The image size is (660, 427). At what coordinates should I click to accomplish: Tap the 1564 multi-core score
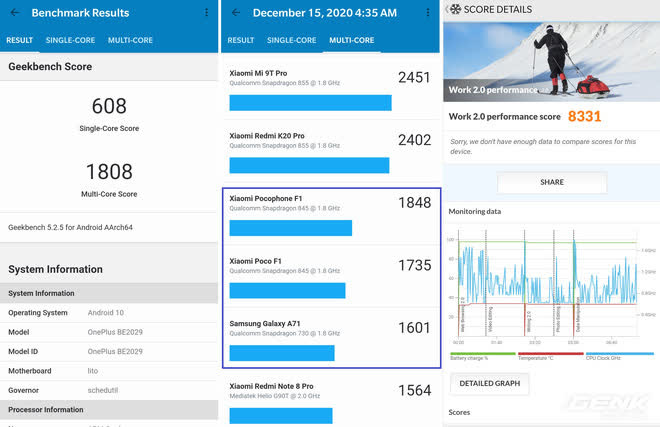click(x=415, y=390)
